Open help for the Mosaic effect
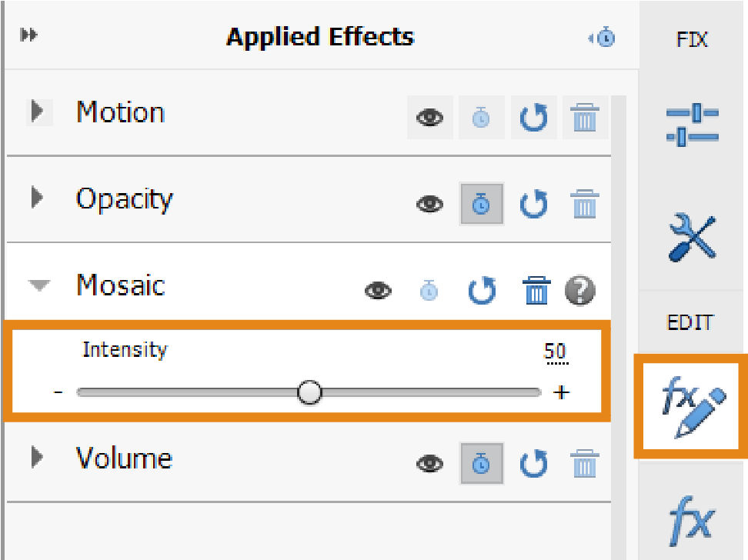 click(579, 291)
